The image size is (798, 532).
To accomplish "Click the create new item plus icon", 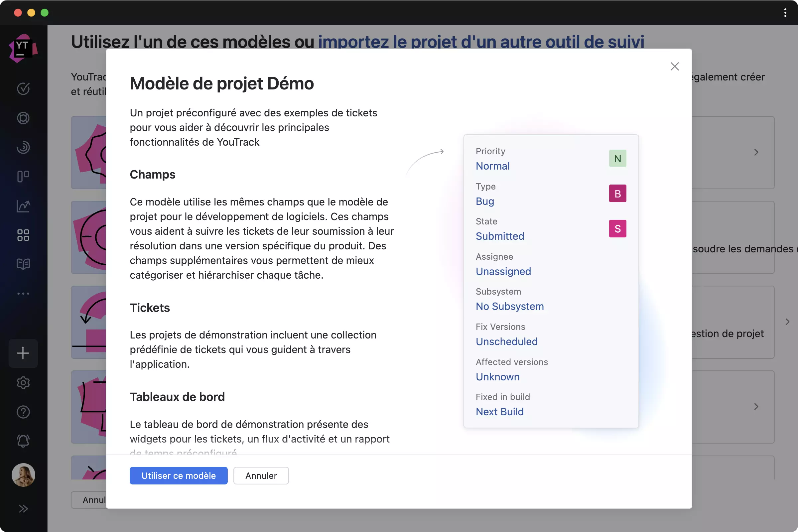I will coord(24,353).
